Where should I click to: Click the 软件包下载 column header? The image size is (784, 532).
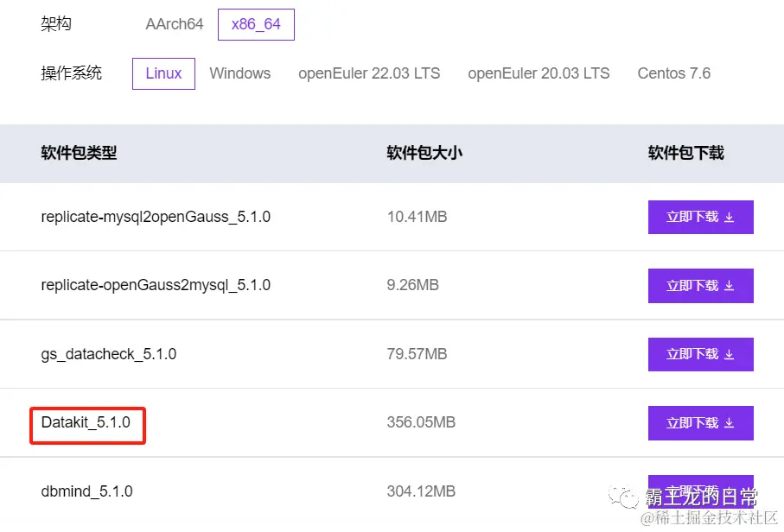(x=686, y=153)
